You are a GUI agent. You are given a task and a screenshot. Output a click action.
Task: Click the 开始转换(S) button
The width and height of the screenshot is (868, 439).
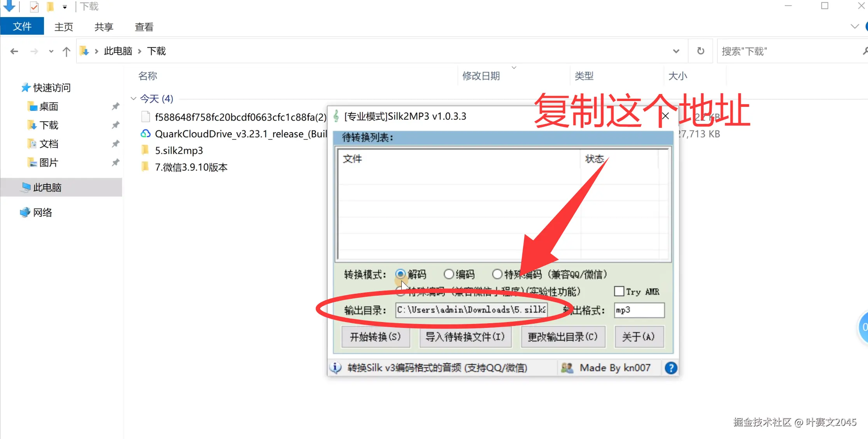point(375,336)
